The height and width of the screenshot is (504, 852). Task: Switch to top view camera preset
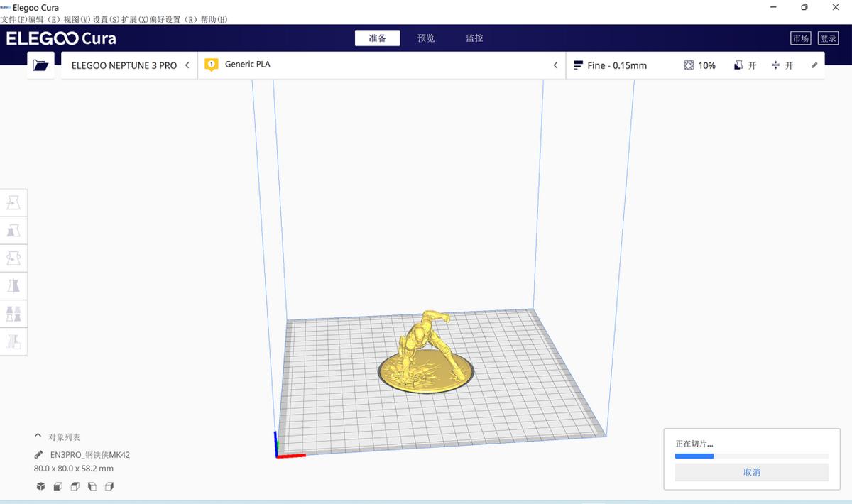tap(75, 486)
